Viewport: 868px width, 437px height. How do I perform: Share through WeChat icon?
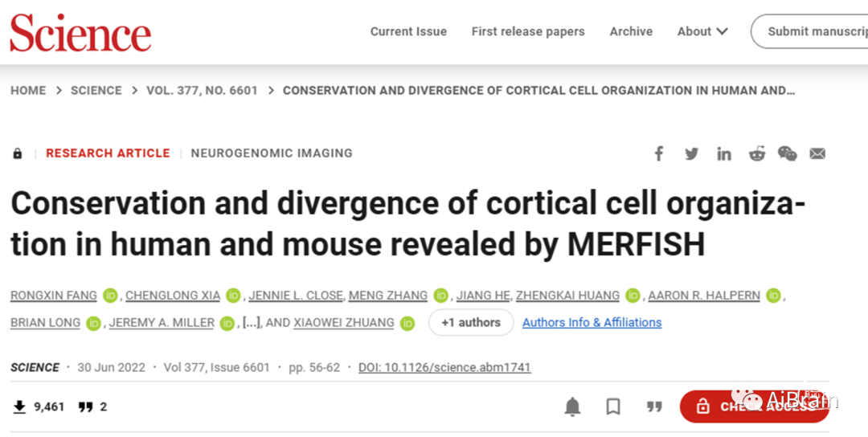787,153
